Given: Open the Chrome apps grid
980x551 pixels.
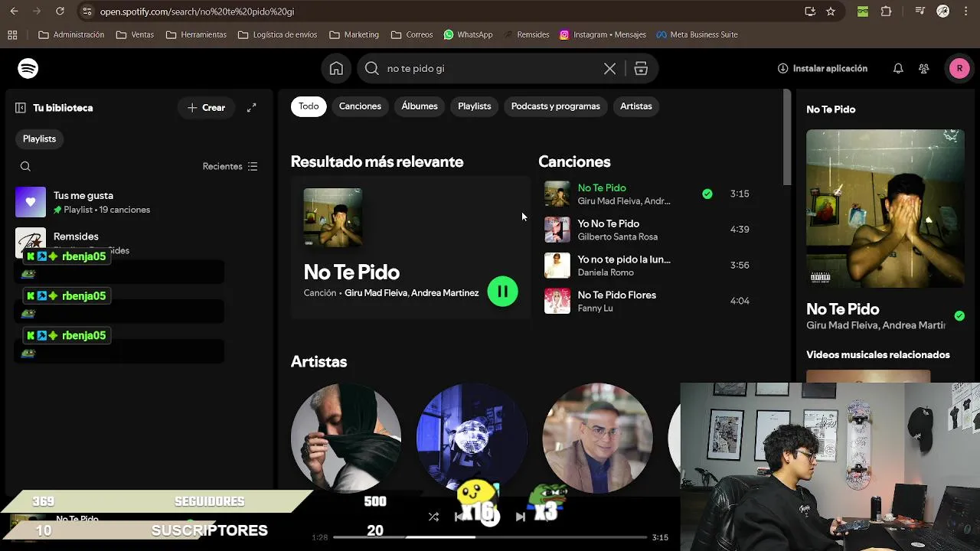Looking at the screenshot, I should point(12,34).
